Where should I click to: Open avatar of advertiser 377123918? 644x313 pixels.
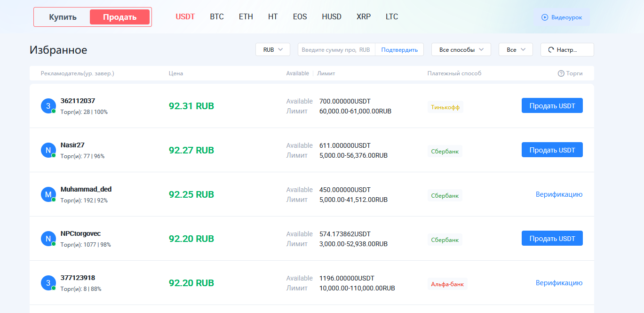(48, 283)
